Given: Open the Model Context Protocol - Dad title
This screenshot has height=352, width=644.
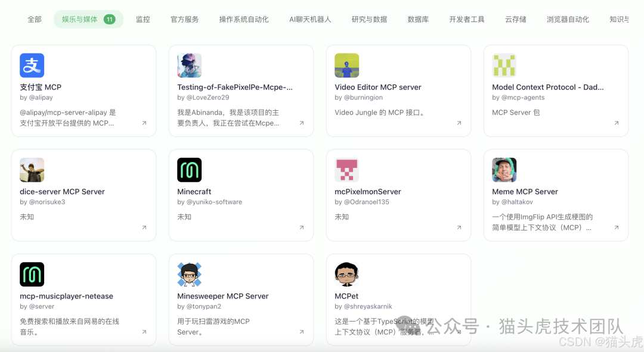Looking at the screenshot, I should [548, 87].
